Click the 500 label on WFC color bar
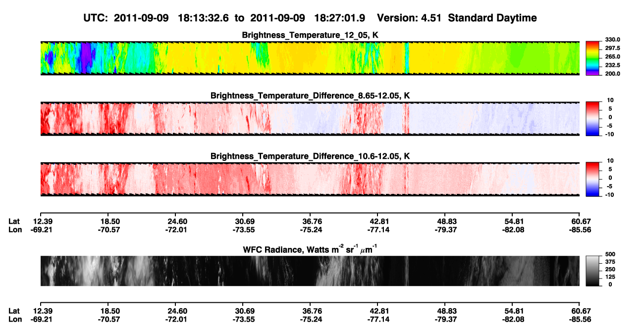The width and height of the screenshot is (644, 330). click(x=610, y=255)
